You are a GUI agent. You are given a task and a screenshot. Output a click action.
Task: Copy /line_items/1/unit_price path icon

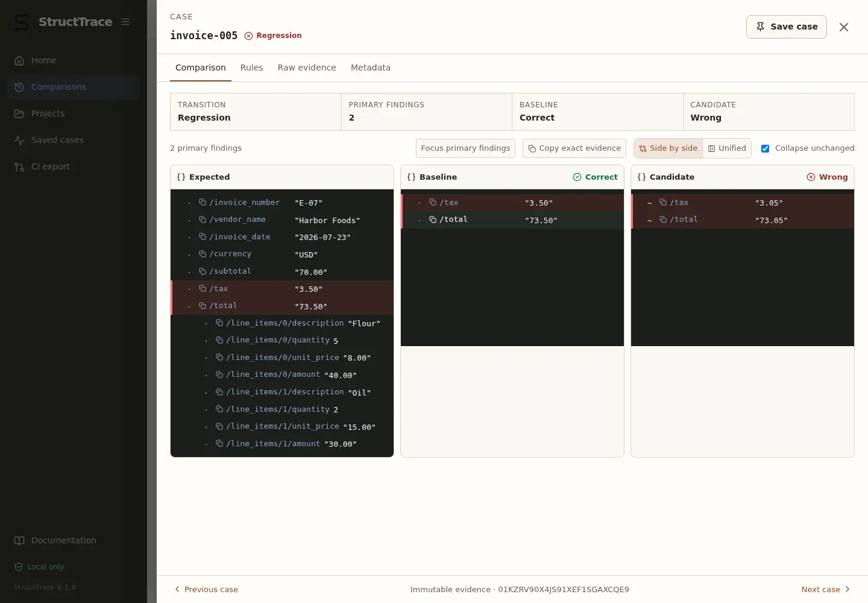click(219, 426)
